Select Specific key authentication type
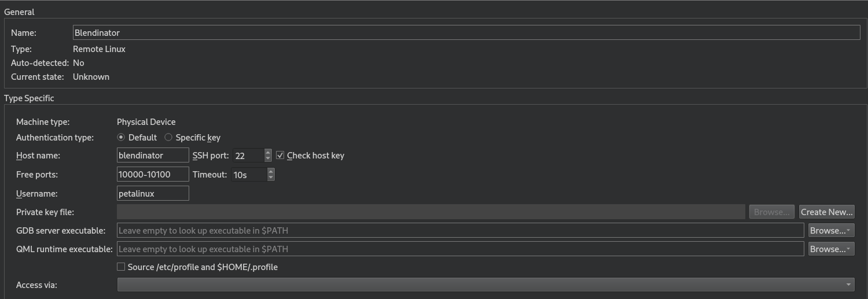868x299 pixels. [168, 138]
